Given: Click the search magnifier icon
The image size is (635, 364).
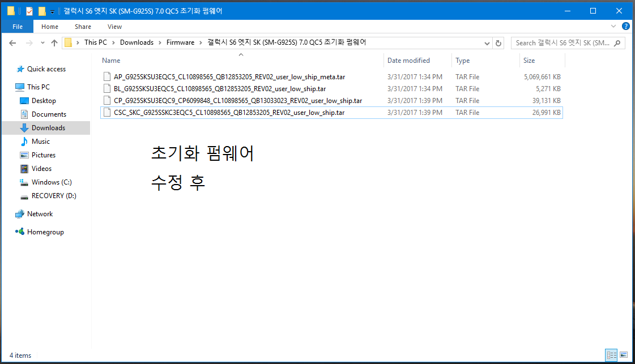Looking at the screenshot, I should [x=617, y=43].
